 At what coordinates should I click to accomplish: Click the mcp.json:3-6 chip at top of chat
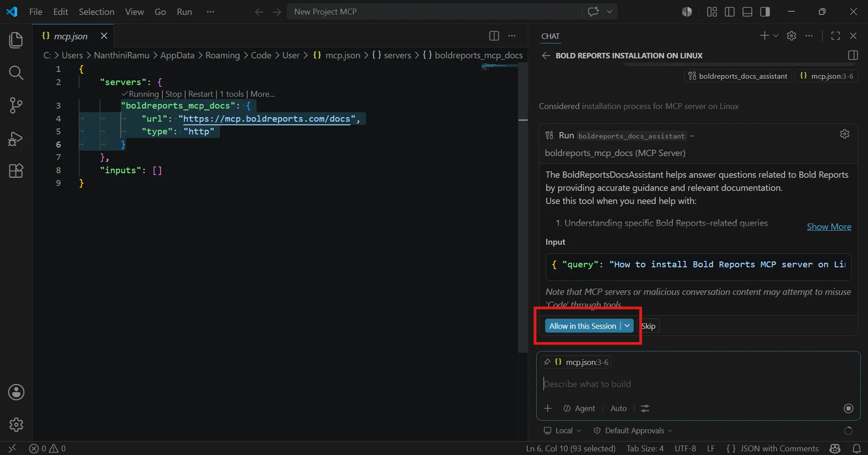click(826, 76)
